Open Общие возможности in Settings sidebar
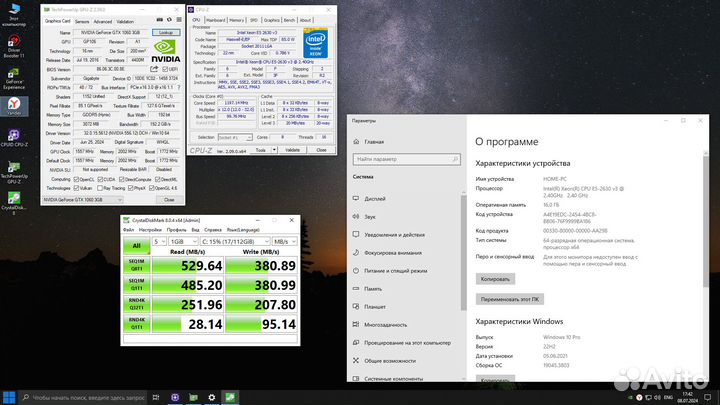 [390, 361]
